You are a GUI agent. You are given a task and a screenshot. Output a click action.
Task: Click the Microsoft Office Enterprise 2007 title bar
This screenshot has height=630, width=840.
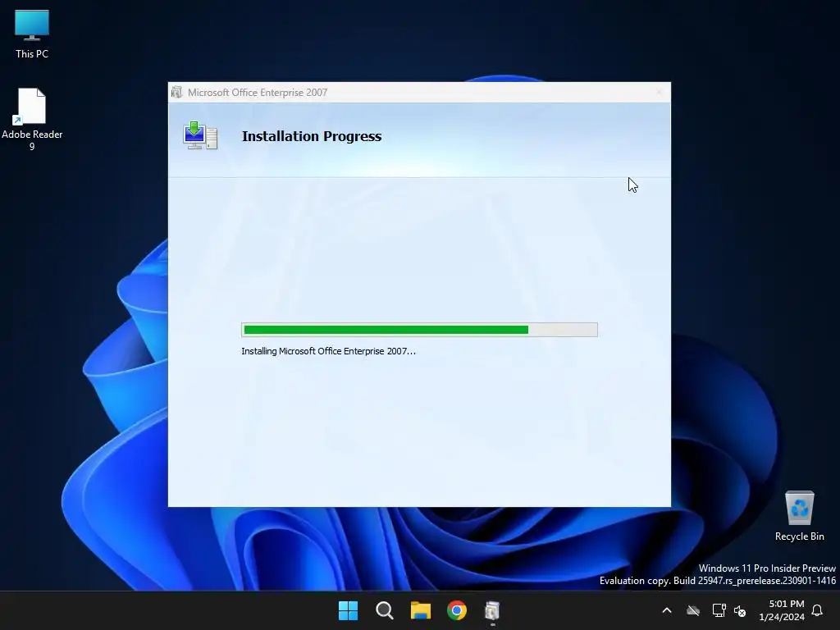click(419, 92)
